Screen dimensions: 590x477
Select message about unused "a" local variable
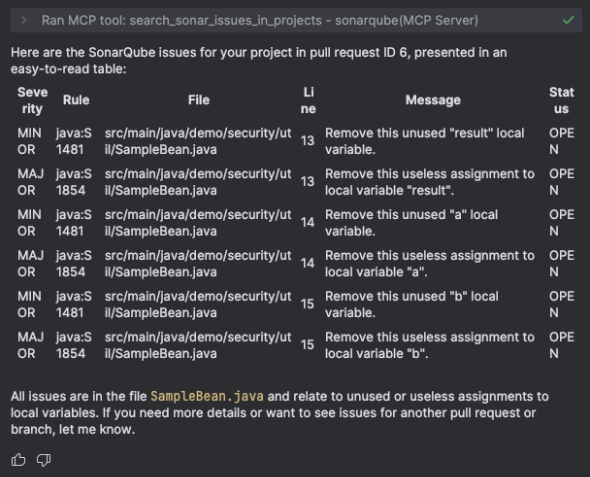pos(411,223)
